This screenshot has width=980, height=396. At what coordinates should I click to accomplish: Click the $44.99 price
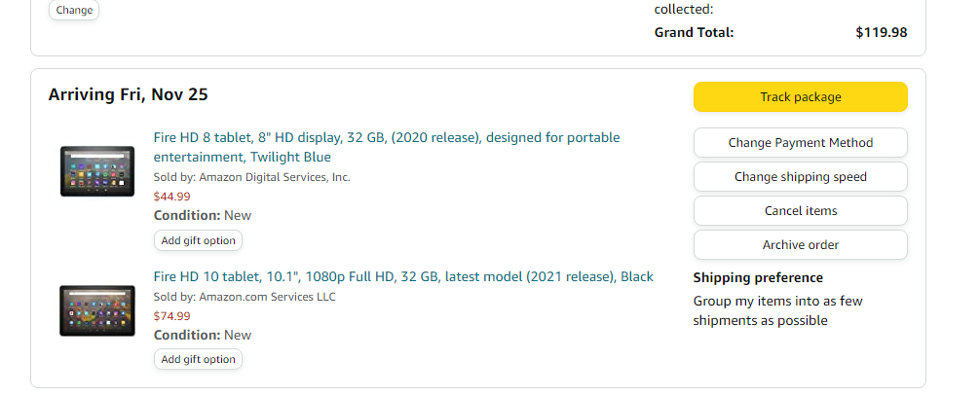point(171,197)
